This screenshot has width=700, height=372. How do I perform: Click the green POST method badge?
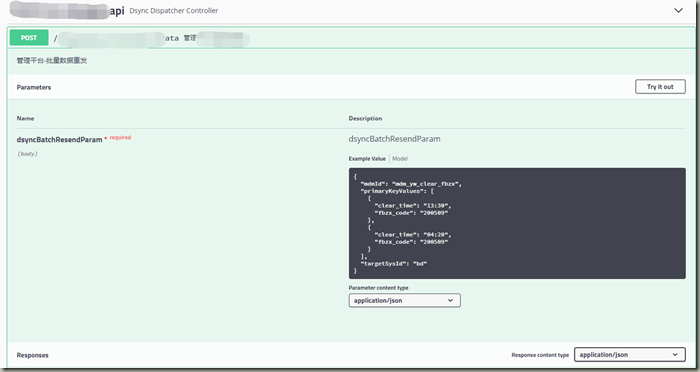tap(29, 38)
